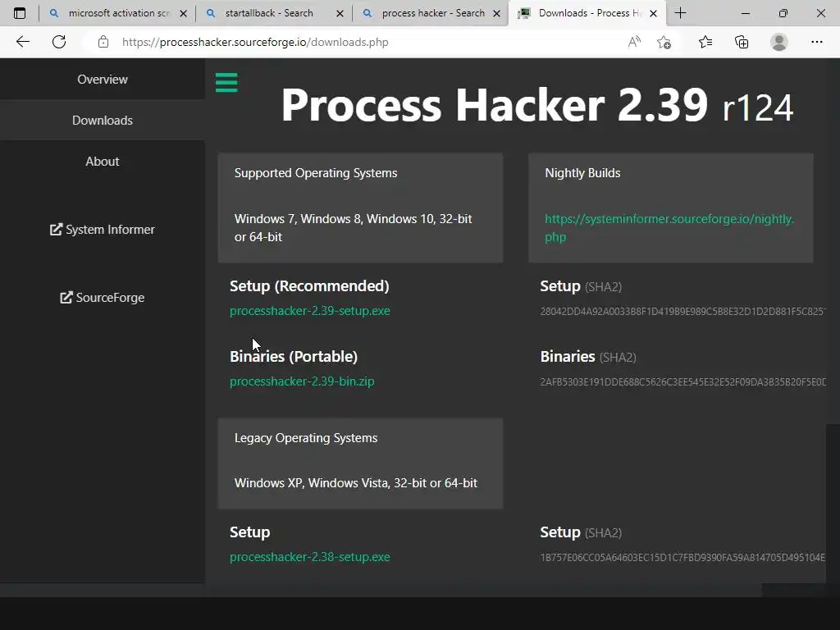Download processhacker-2.39-bin.zip
This screenshot has height=630, width=840.
coord(302,381)
